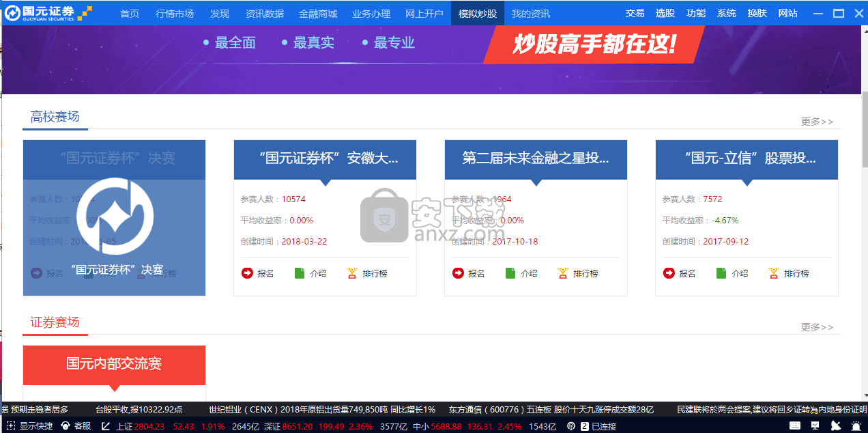Click 中小 index value 5688.88
The height and width of the screenshot is (433, 868).
click(x=446, y=426)
